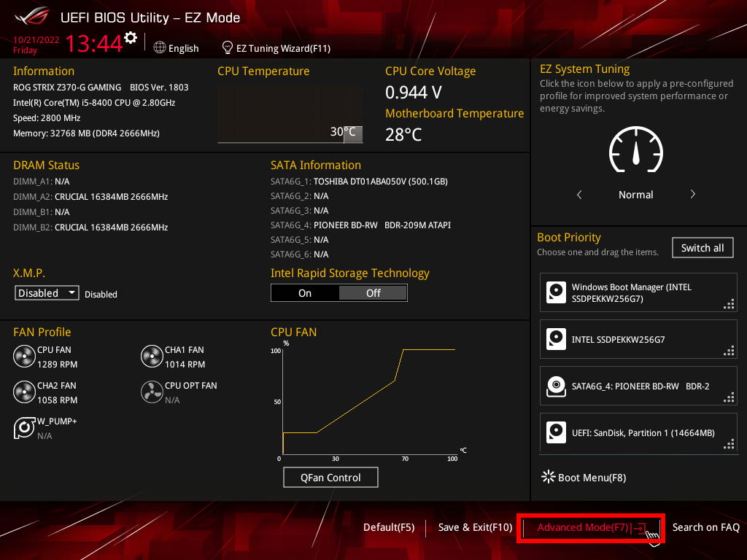Click the UEFI SanDisk disk icon

[556, 432]
